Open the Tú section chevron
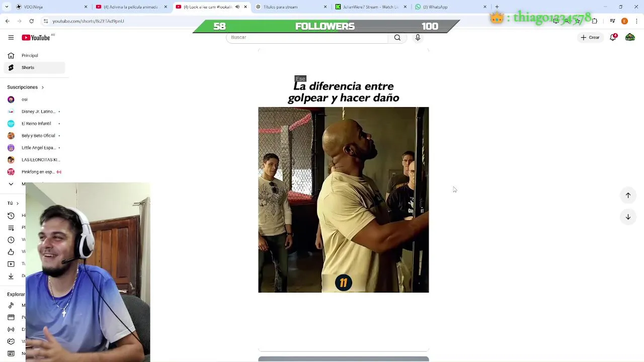The width and height of the screenshot is (644, 362). 17,203
